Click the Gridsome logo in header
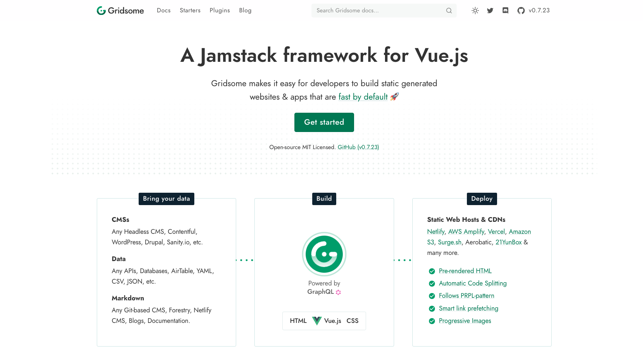 120,11
